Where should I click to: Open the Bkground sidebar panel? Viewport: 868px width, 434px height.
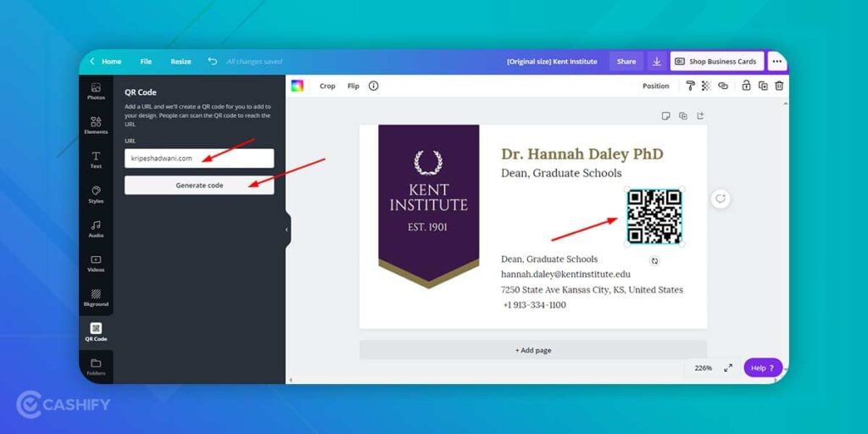pyautogui.click(x=96, y=298)
